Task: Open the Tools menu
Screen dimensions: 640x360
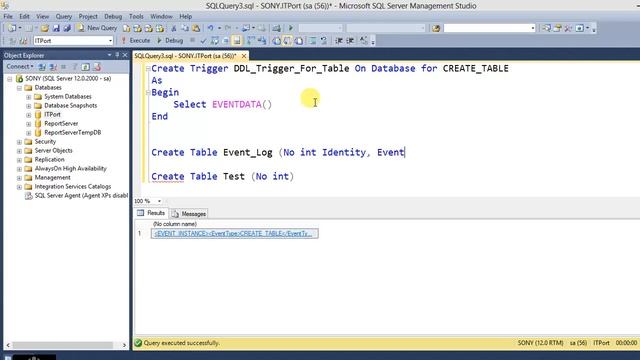Action: click(136, 17)
